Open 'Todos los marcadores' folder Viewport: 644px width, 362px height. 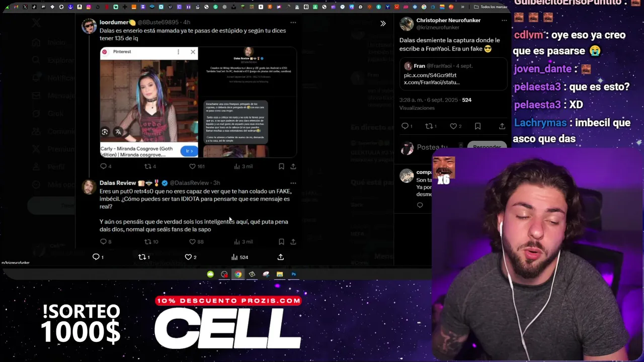tap(491, 7)
